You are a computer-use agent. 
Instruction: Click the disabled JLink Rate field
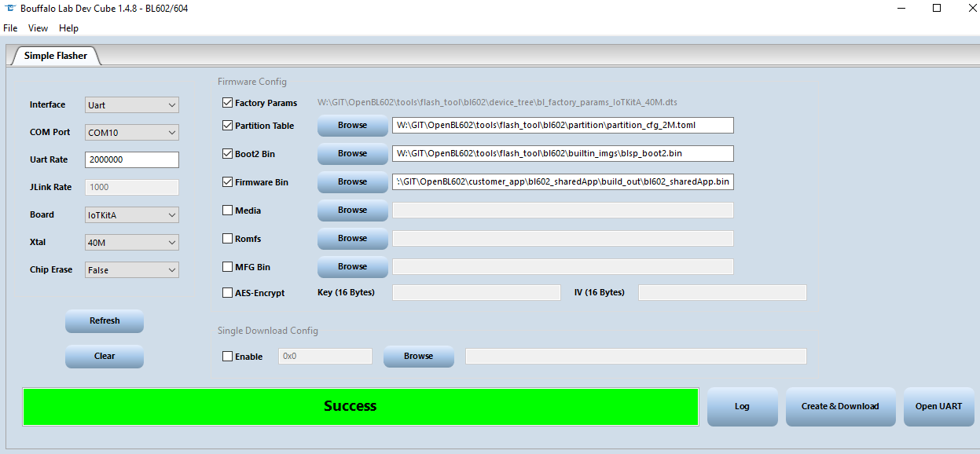point(132,187)
